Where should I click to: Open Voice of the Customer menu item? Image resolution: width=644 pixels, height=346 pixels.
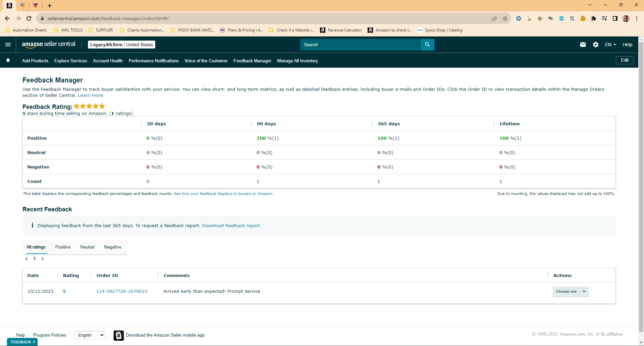(x=206, y=61)
